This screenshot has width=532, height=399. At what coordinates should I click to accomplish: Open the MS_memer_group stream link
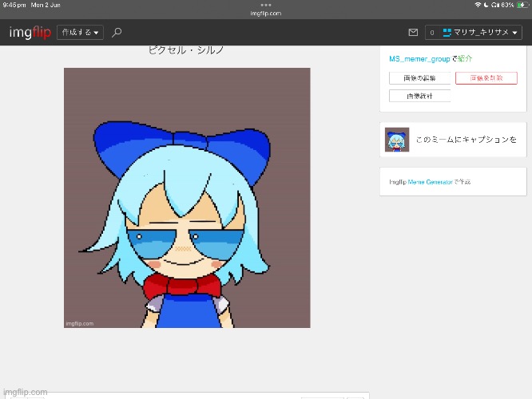tap(419, 59)
